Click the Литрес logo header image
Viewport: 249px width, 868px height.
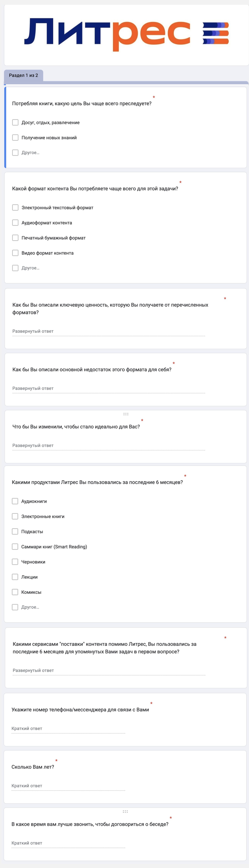(x=126, y=35)
